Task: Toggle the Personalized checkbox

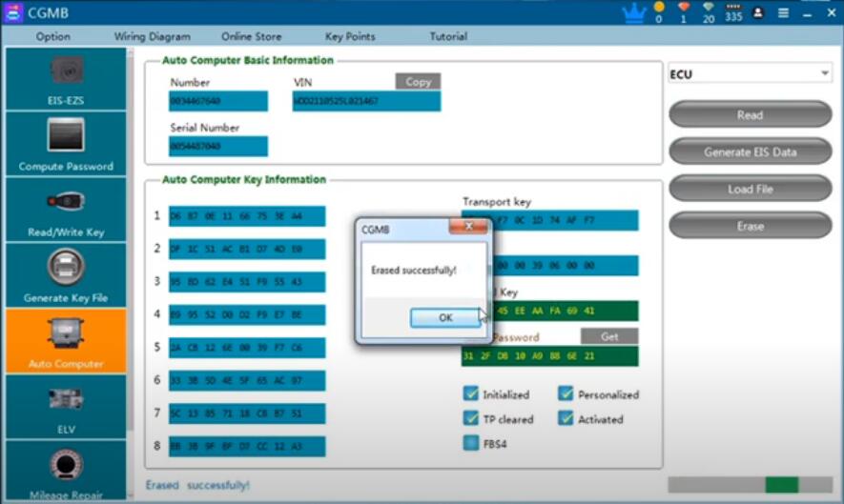Action: pos(566,393)
